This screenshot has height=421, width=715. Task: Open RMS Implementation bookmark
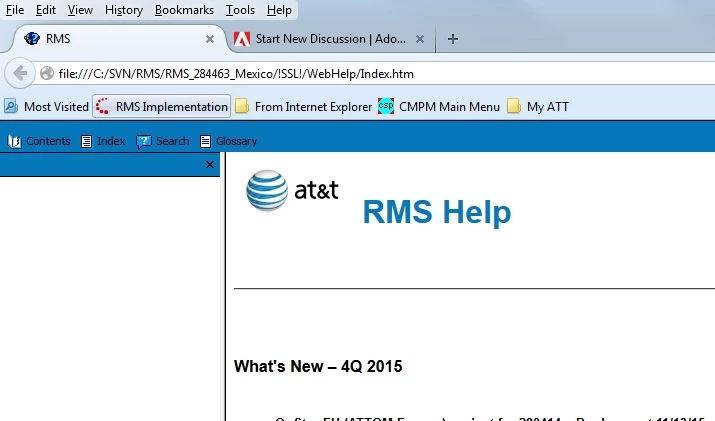click(161, 106)
